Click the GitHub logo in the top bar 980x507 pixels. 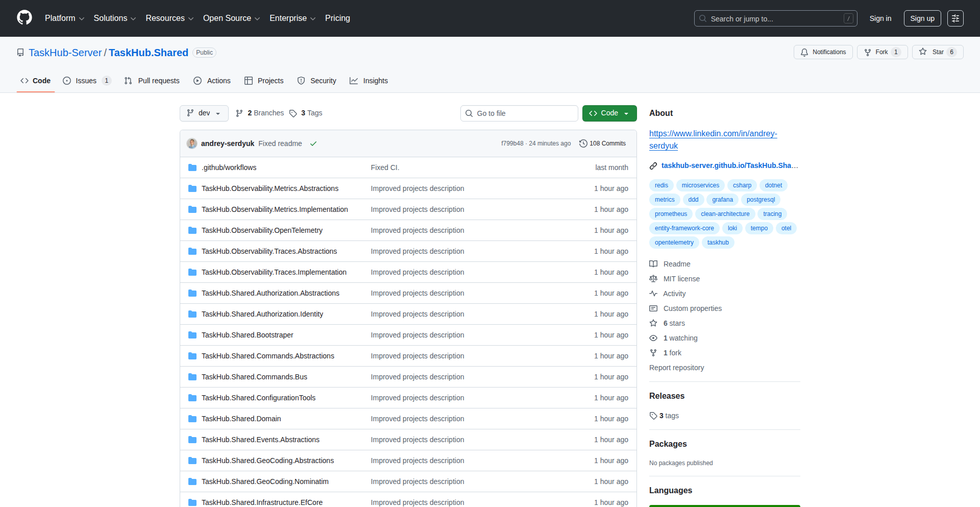(23, 18)
